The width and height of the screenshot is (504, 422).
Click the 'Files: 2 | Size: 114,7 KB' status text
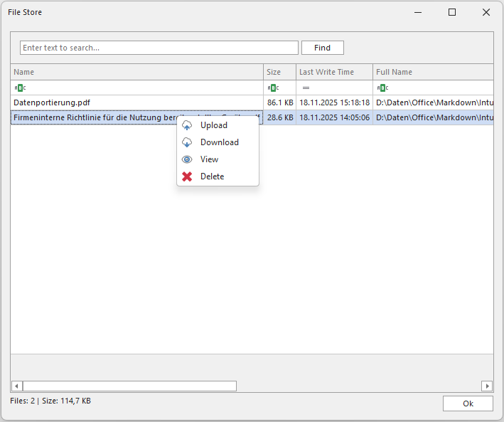[x=50, y=401]
